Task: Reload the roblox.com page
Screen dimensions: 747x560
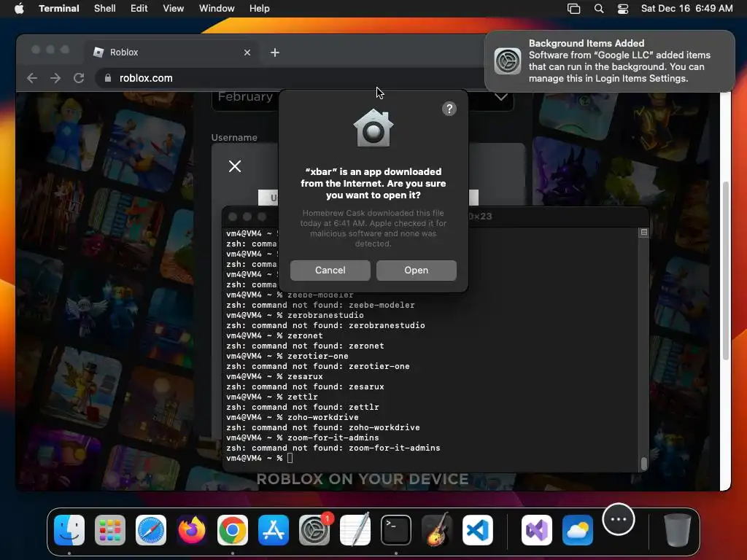Action: 79,78
